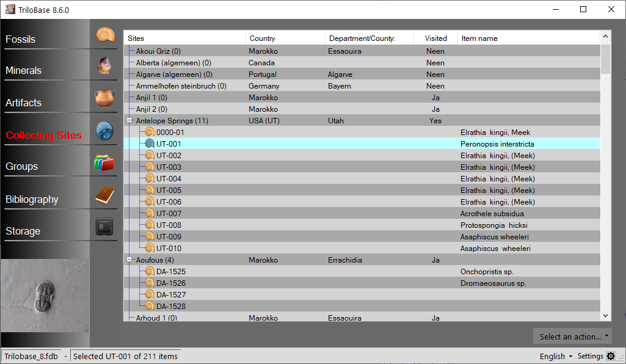Viewport: 626px width, 364px height.
Task: Click the fossil icon beside UT-001
Action: pyautogui.click(x=150, y=144)
